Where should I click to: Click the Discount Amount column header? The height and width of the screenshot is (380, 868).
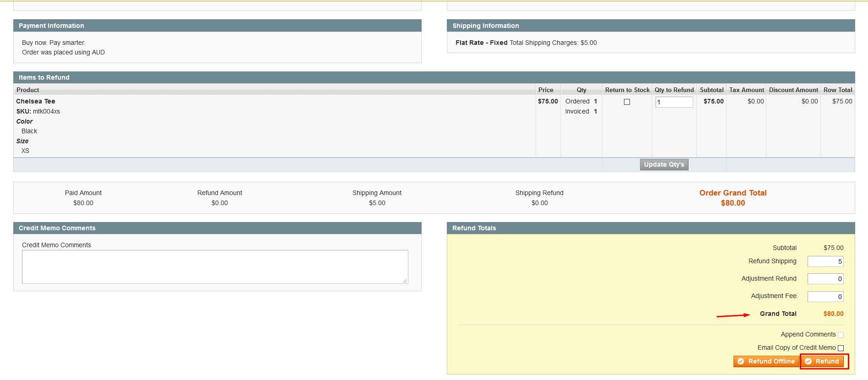pyautogui.click(x=793, y=90)
